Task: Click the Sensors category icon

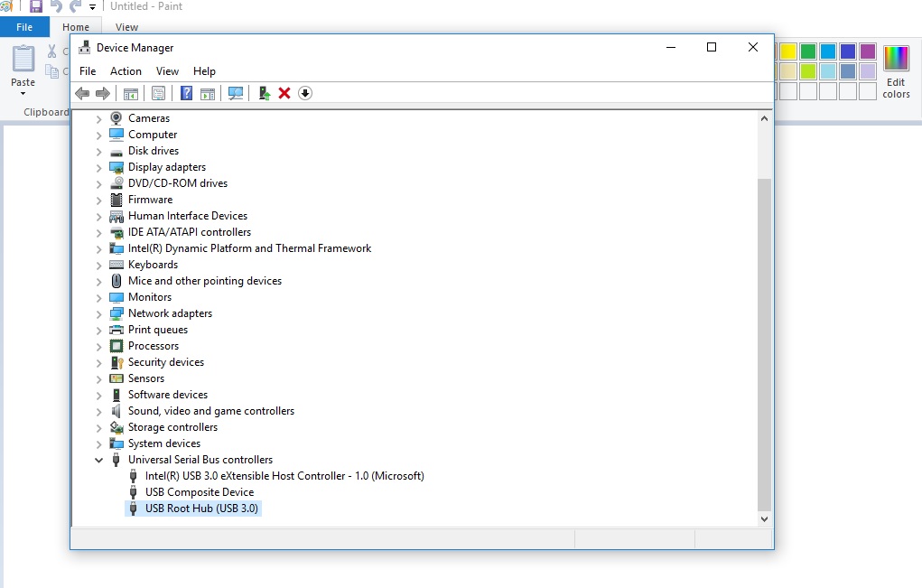Action: point(116,378)
